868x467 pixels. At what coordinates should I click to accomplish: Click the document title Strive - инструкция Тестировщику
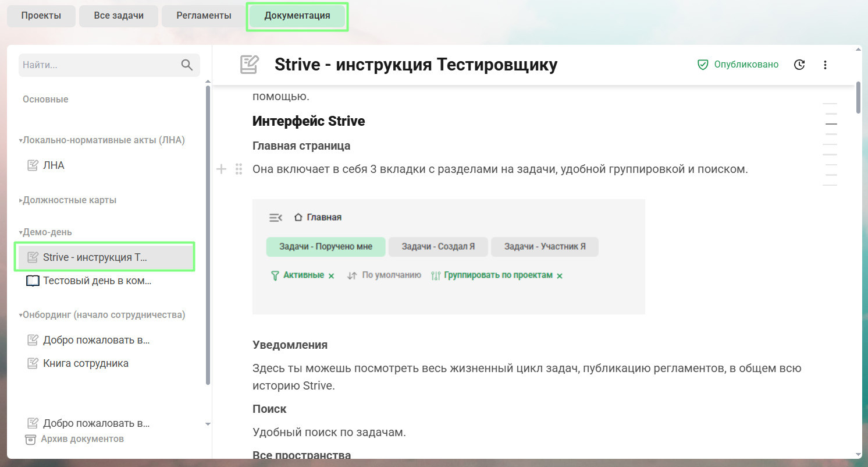tap(416, 65)
